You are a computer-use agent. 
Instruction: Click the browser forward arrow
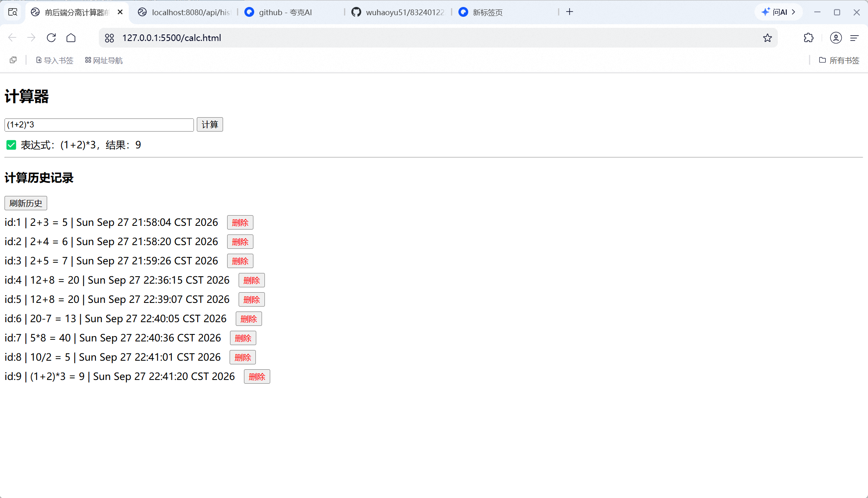point(32,38)
